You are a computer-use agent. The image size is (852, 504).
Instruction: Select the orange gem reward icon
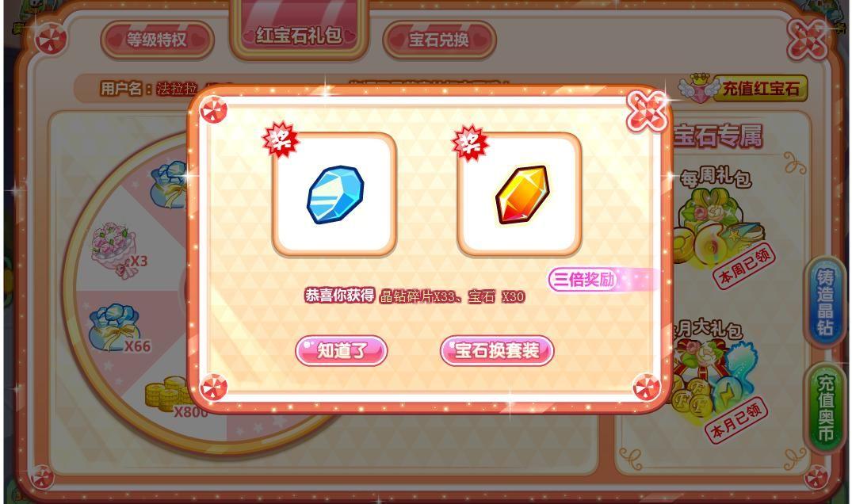click(522, 194)
